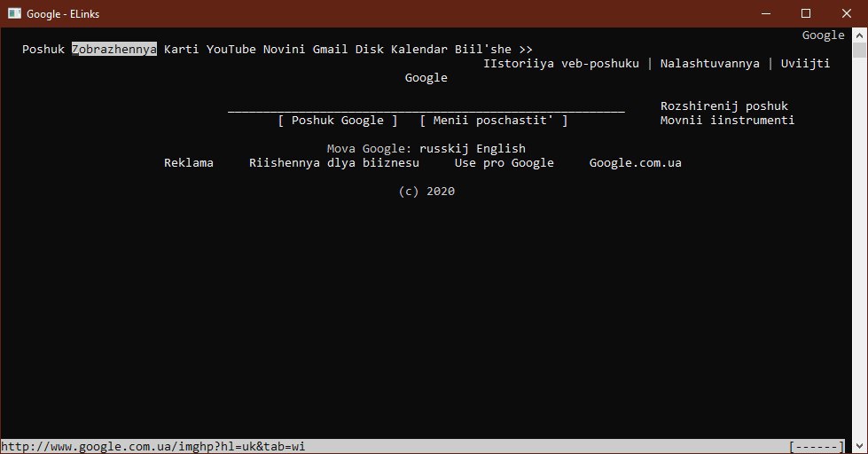Close the ELinks window
This screenshot has height=454, width=868.
pos(847,14)
